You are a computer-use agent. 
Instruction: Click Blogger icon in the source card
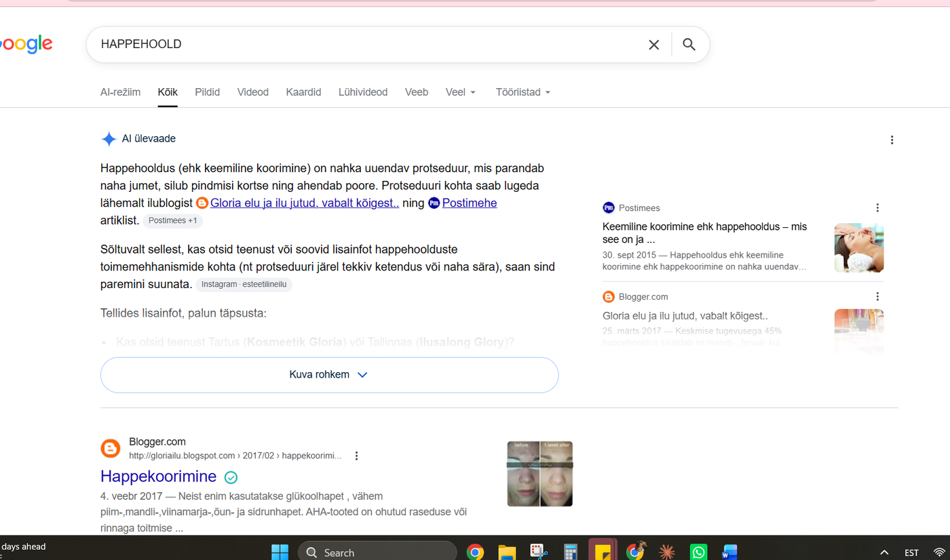pos(609,297)
